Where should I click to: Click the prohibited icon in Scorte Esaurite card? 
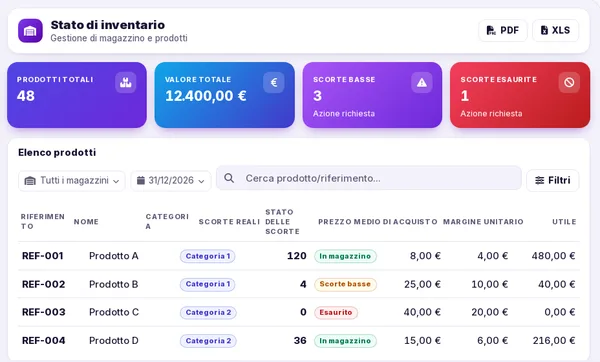tap(569, 82)
